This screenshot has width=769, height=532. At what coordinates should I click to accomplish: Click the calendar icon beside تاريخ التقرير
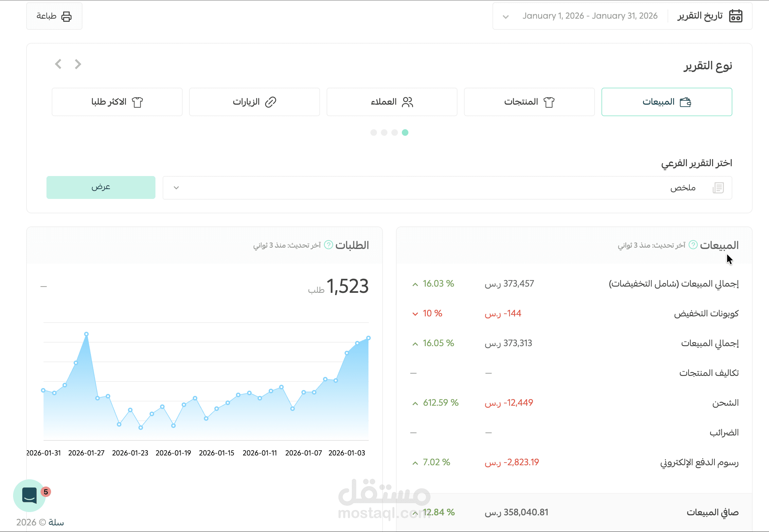point(735,16)
